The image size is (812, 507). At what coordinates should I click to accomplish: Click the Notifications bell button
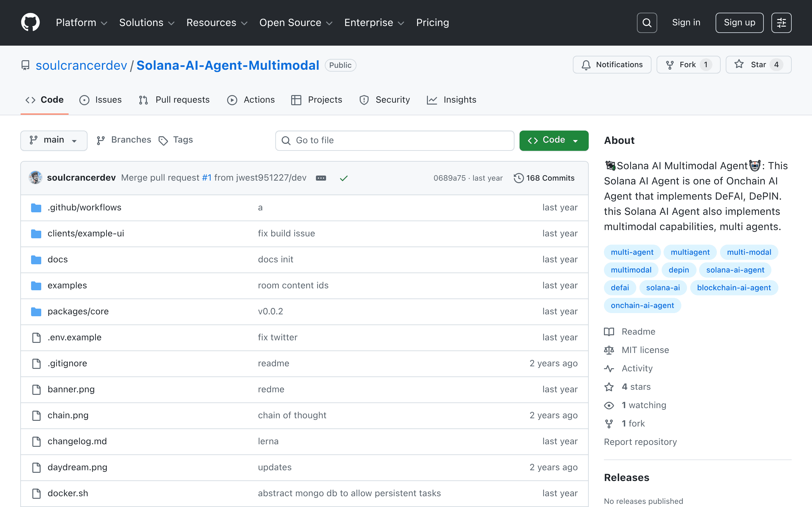coord(612,65)
